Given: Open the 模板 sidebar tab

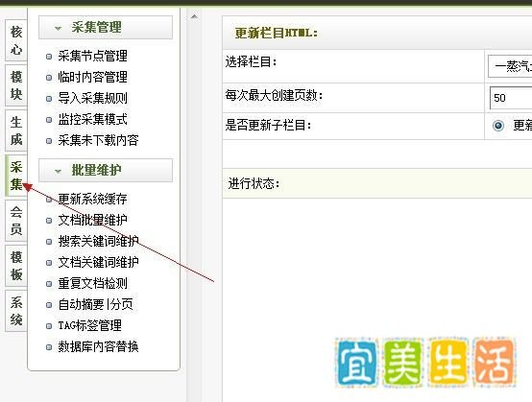Looking at the screenshot, I should tap(16, 266).
